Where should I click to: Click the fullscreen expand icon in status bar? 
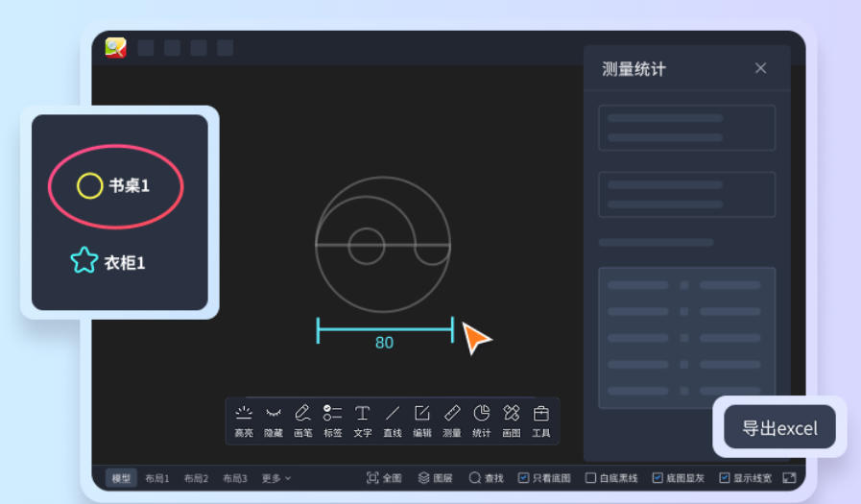click(x=789, y=478)
